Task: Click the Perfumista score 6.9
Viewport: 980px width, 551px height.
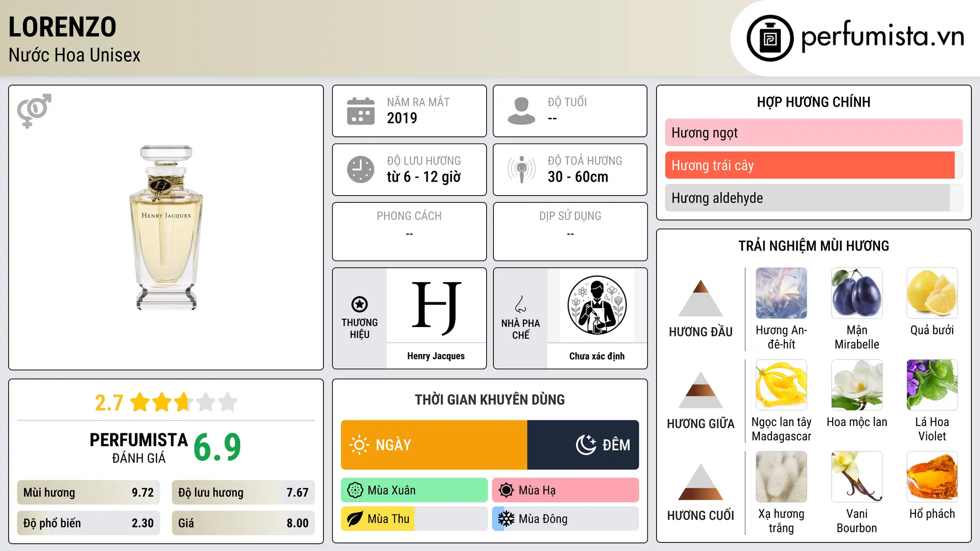Action: click(217, 447)
